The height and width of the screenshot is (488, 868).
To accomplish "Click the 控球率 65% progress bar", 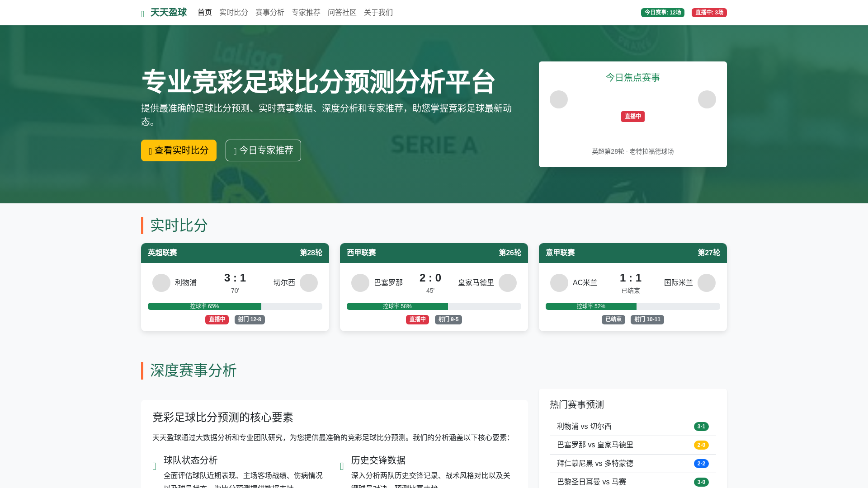I will click(235, 306).
